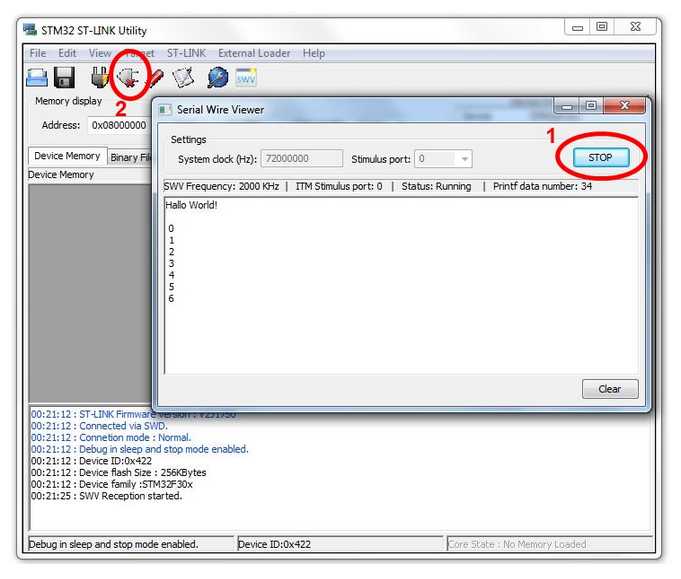Click the 'SWV Frequency: 2000 KHz' status text
This screenshot has height=579, width=681.
pos(221,186)
